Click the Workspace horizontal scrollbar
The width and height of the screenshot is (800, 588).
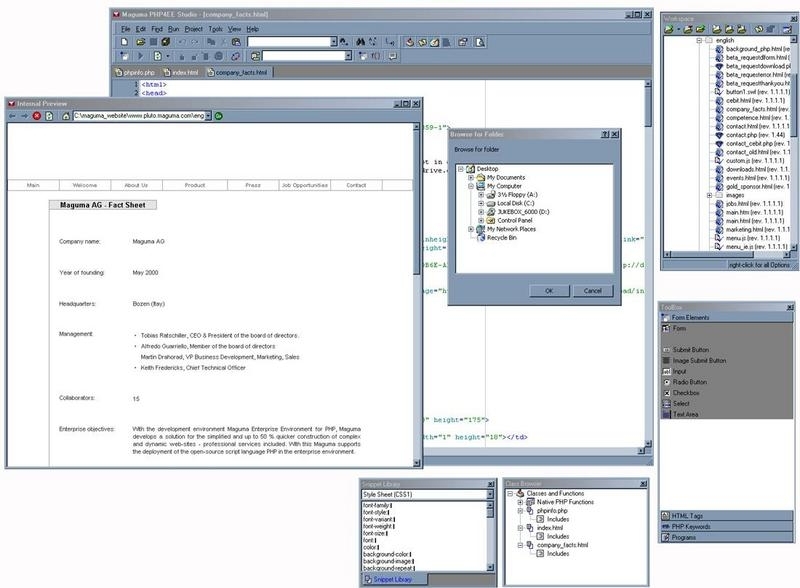(728, 254)
